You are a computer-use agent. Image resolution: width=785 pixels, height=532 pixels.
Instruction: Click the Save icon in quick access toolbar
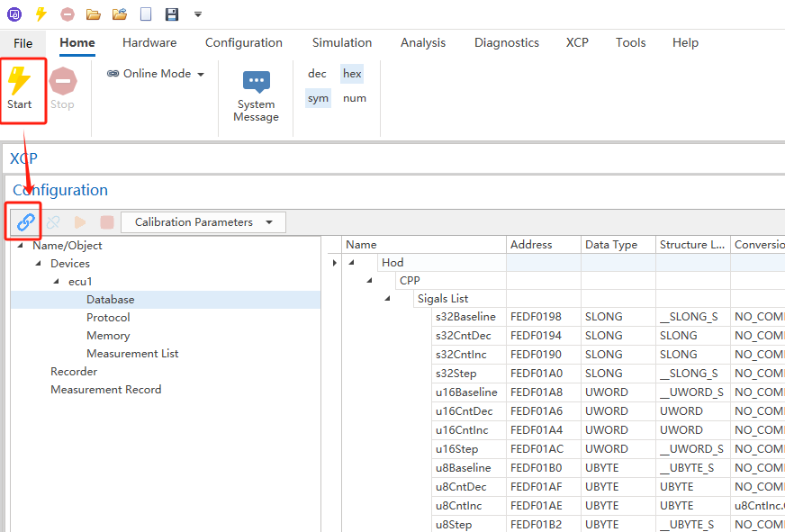click(171, 13)
